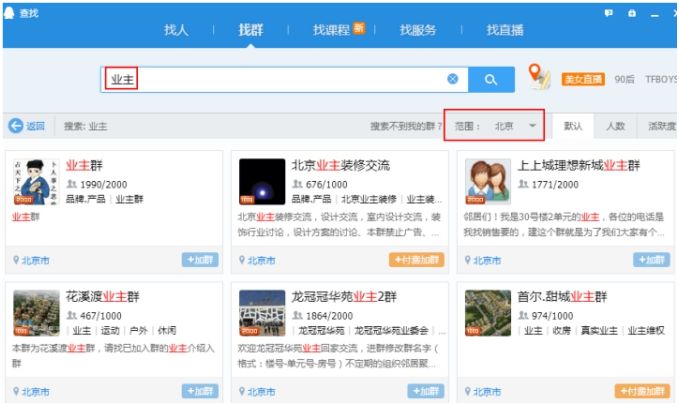Select the 找直播 tab
The image size is (679, 406).
pyautogui.click(x=505, y=30)
